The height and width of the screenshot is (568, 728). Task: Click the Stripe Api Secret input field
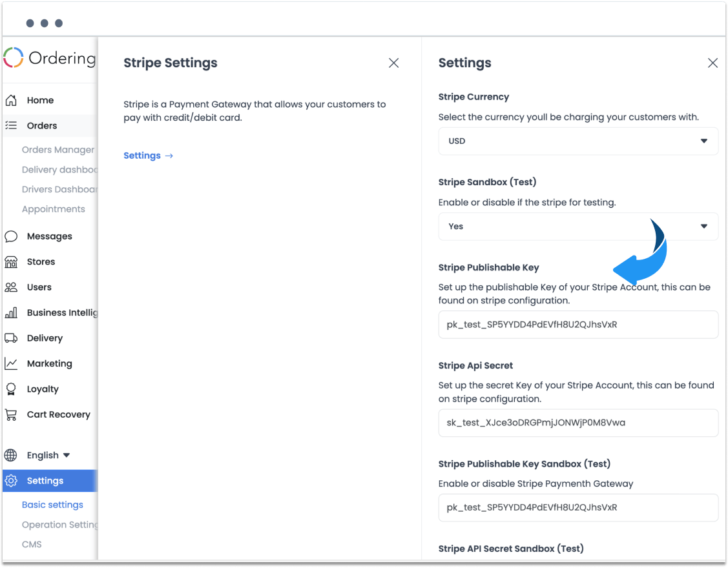click(578, 423)
